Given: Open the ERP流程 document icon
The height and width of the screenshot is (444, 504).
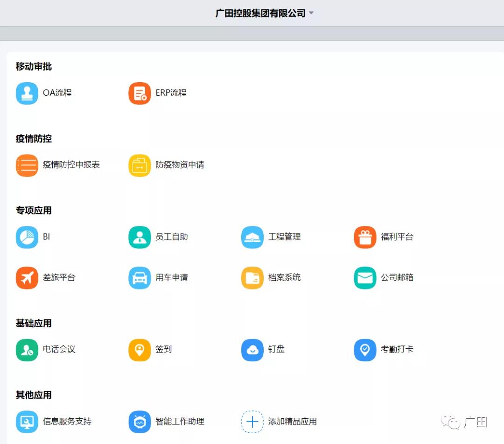Looking at the screenshot, I should (x=140, y=93).
